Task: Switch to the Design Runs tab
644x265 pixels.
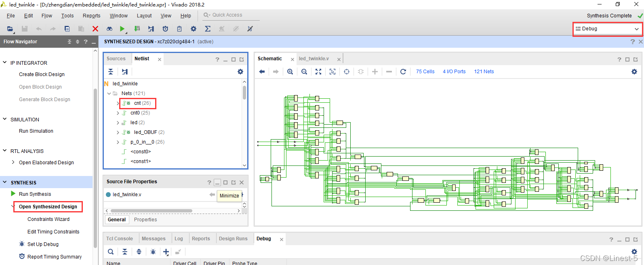Action: 233,239
